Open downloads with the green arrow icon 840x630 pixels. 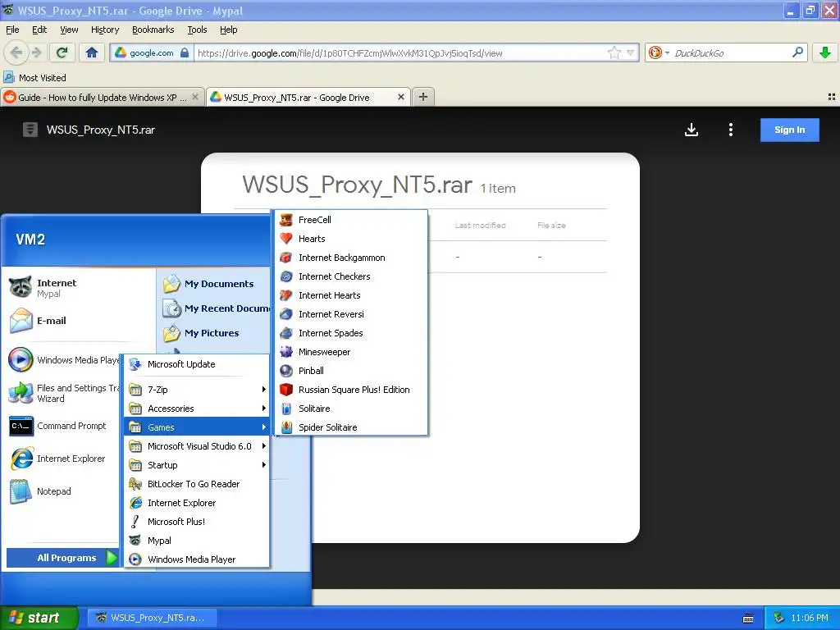pyautogui.click(x=825, y=52)
